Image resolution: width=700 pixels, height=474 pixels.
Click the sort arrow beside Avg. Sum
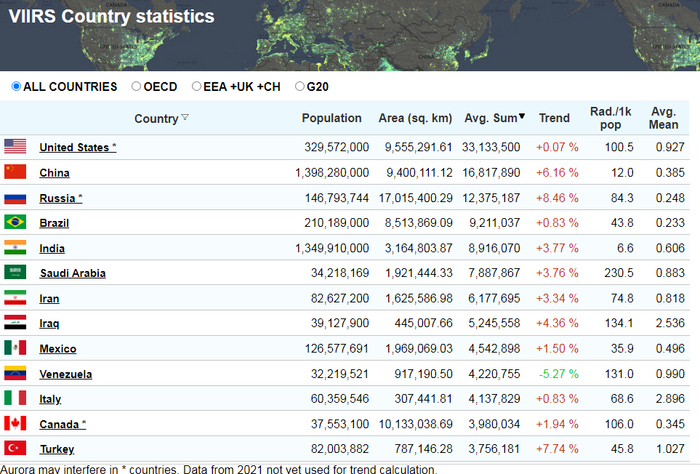click(x=521, y=116)
